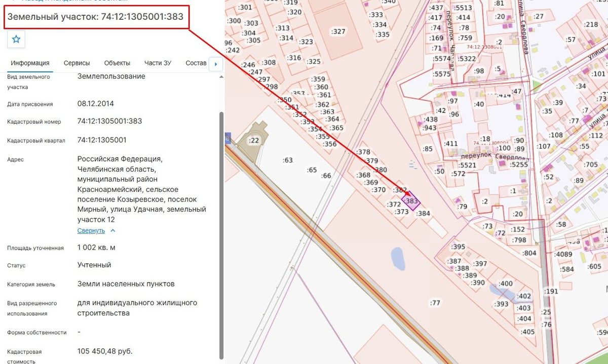Click map parcel label :705
The width and height of the screenshot is (608, 364).
tap(591, 165)
